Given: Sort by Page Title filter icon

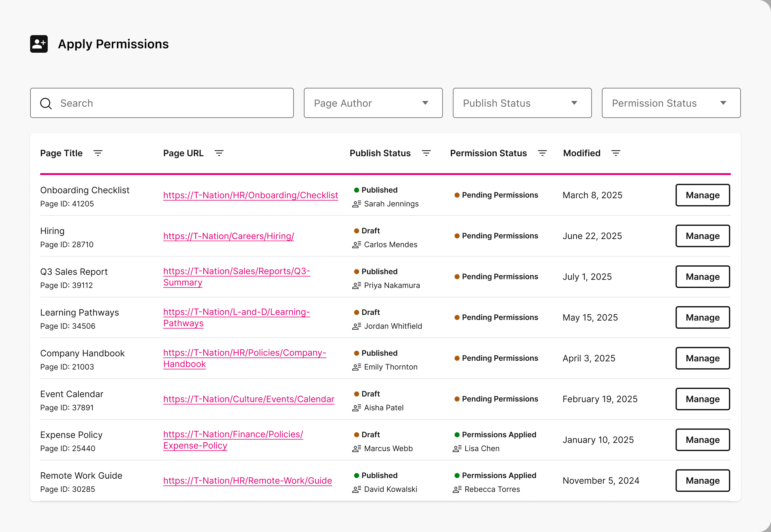Looking at the screenshot, I should click(x=98, y=153).
